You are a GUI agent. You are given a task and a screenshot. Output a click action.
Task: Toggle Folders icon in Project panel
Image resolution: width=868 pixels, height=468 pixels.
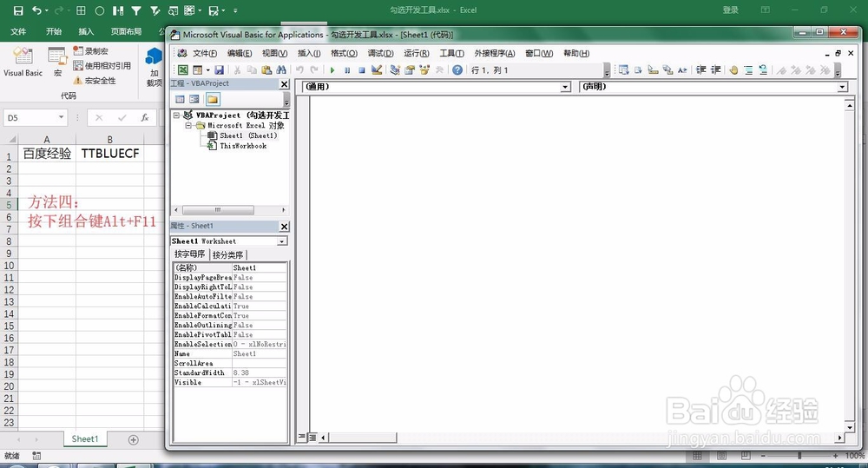(213, 99)
